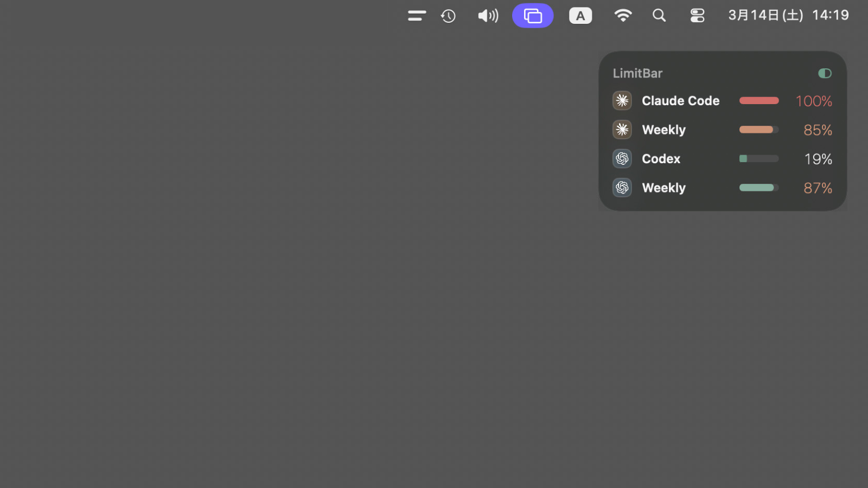Select the OpenAI icon on the Weekly 87% row
Screen dimensions: 868x488
(x=622, y=187)
